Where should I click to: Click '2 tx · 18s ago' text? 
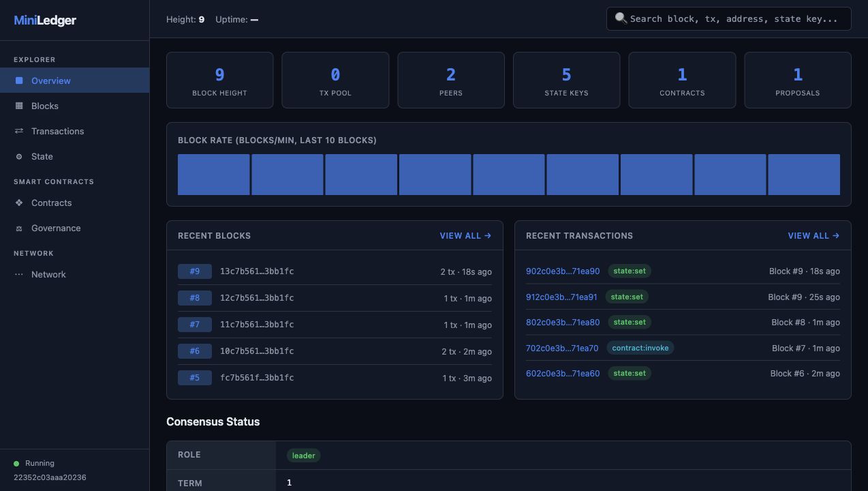point(466,271)
